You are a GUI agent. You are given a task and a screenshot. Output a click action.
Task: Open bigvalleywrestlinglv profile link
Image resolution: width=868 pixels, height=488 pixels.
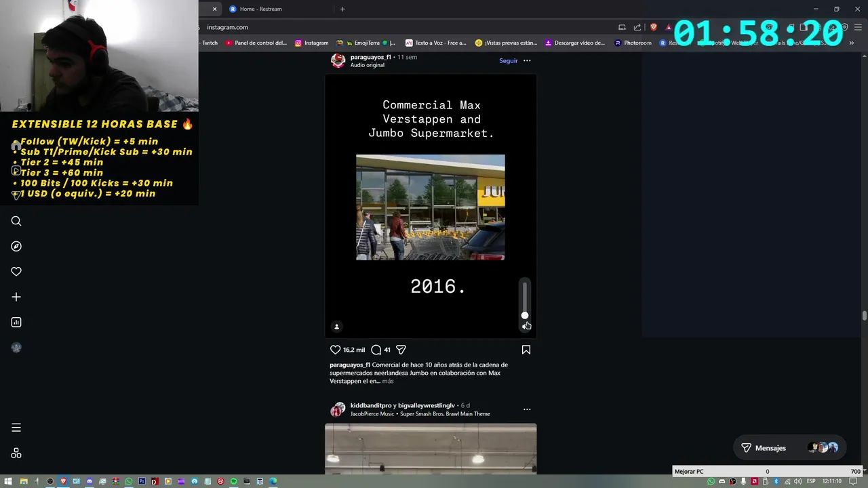[x=427, y=405]
